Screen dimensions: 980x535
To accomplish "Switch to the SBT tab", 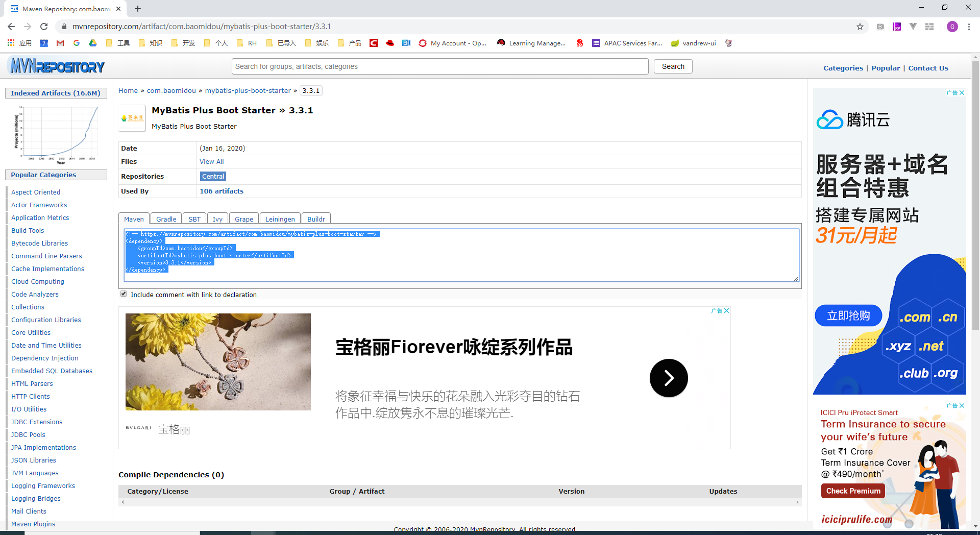I will point(194,219).
